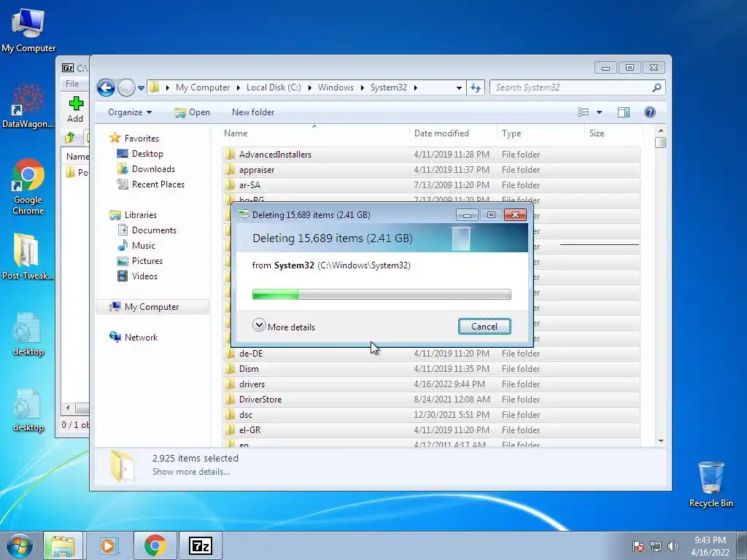Screen dimensions: 747x560
Task: Click the search magnifier icon
Action: (x=657, y=87)
